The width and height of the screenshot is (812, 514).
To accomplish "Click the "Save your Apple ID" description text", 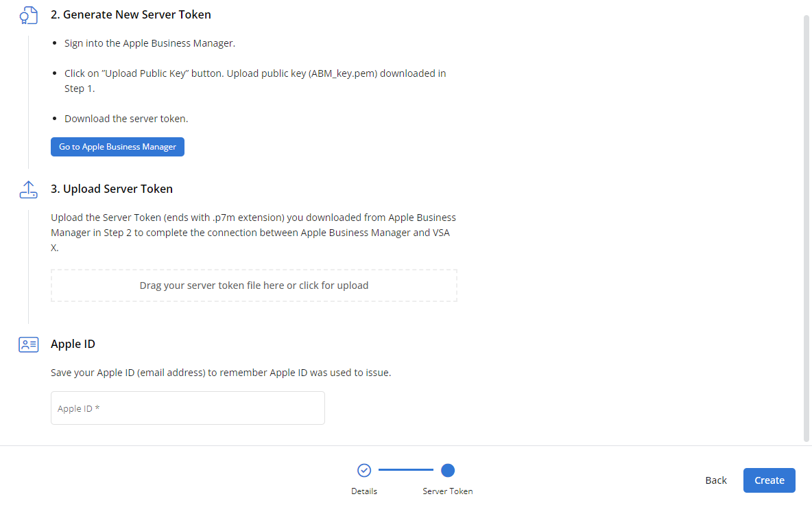I will [221, 373].
